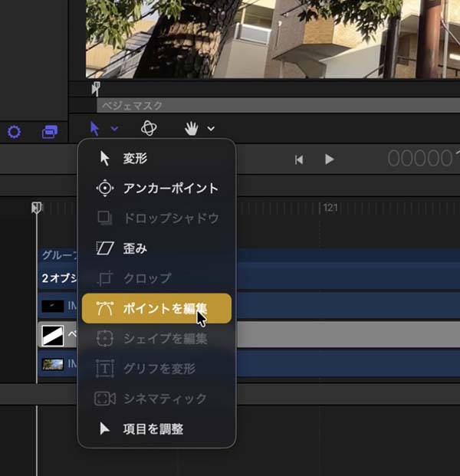Jump to the project start
460x476 pixels.
300,159
